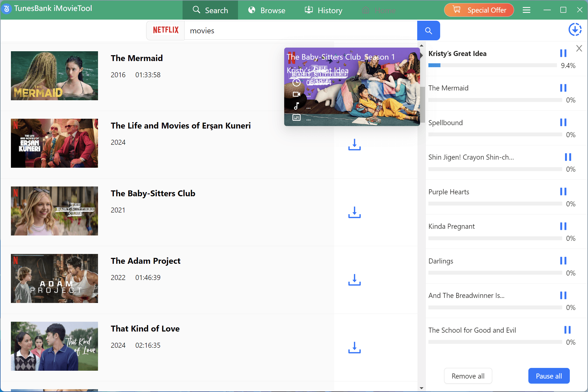The height and width of the screenshot is (392, 588).
Task: Click Kristy's Great Idea progress bar
Action: click(493, 65)
